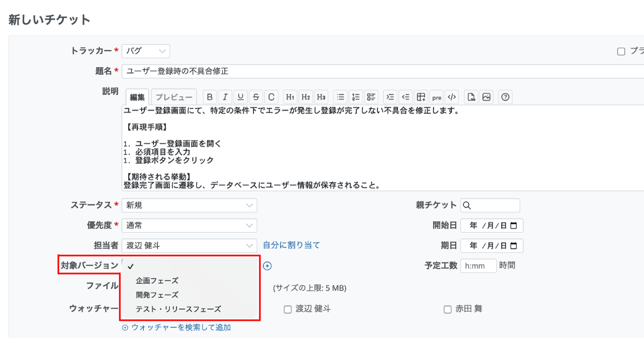Viewport: 644px width, 338px height.
Task: Open the トラッカー dropdown showing バグ
Action: tap(146, 51)
